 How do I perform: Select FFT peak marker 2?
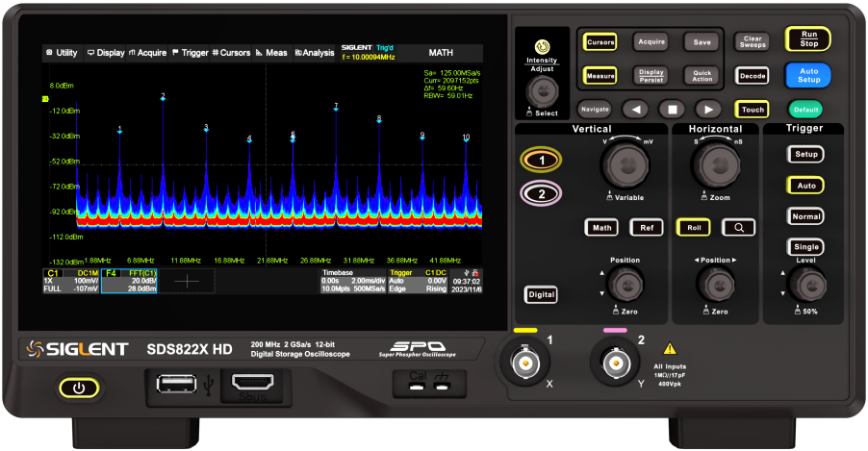coord(163,97)
